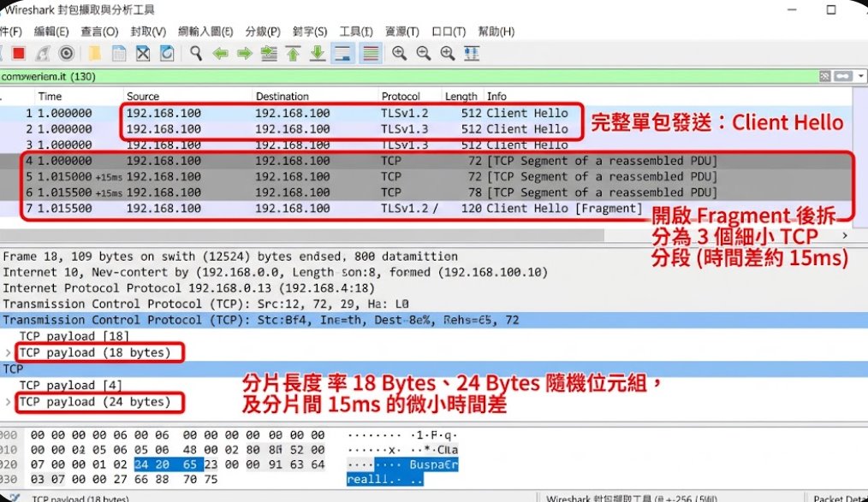
Task: Click hex row starting '03 07 00 00 27'
Action: [x=124, y=479]
